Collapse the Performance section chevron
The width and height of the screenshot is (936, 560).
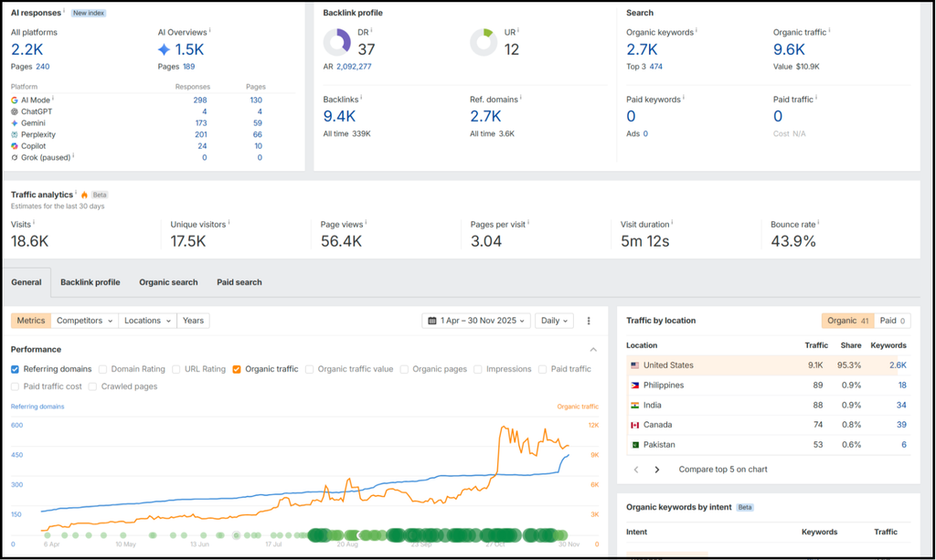pos(593,350)
